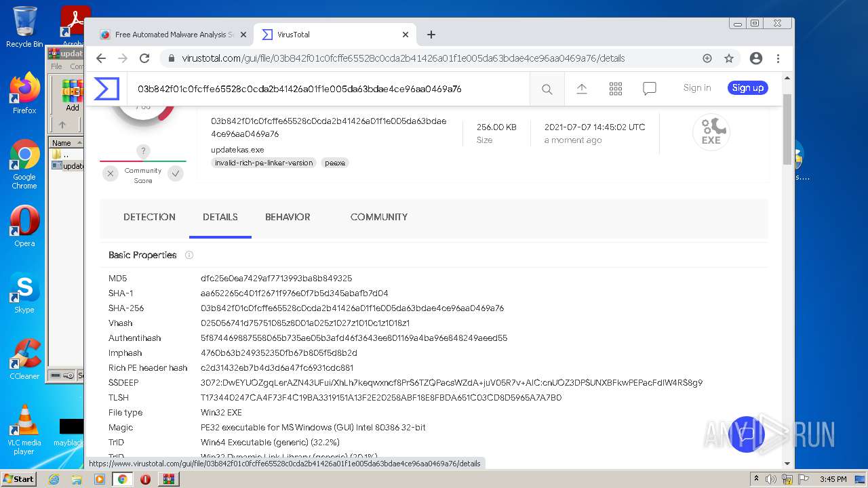Open the apps grid icon
Viewport: 868px width, 488px height.
(x=616, y=88)
